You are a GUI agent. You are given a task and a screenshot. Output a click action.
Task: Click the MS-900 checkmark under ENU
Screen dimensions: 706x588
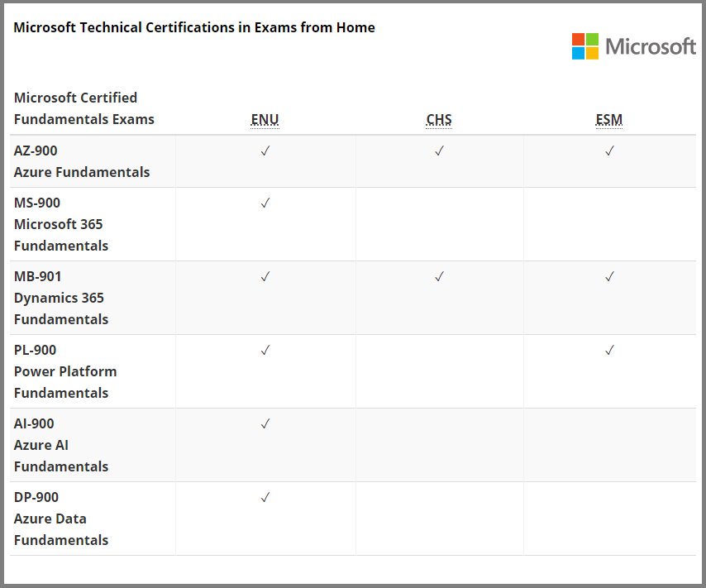coord(265,203)
